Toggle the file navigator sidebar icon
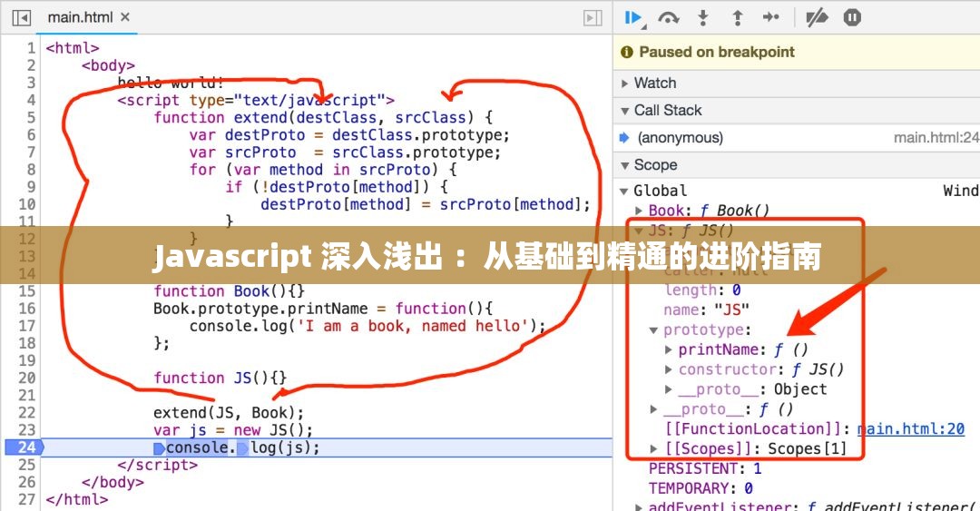Viewport: 980px width, 511px height. [x=21, y=17]
